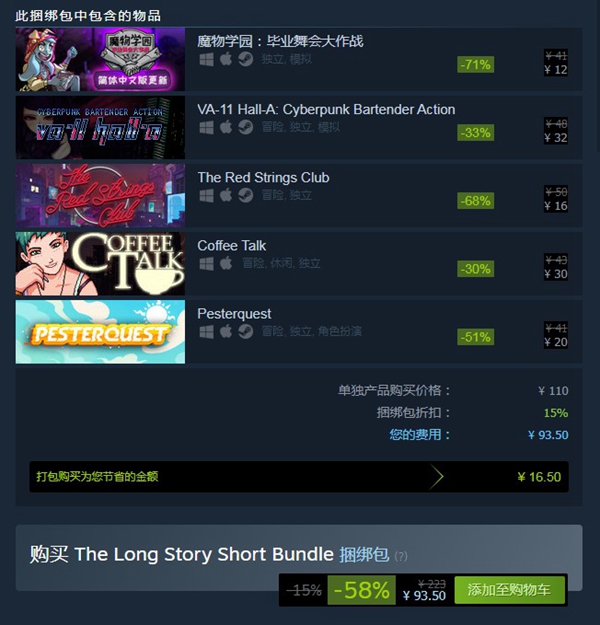Click Windows icon under VA-11 Hall-A
This screenshot has height=625, width=600.
pos(207,128)
